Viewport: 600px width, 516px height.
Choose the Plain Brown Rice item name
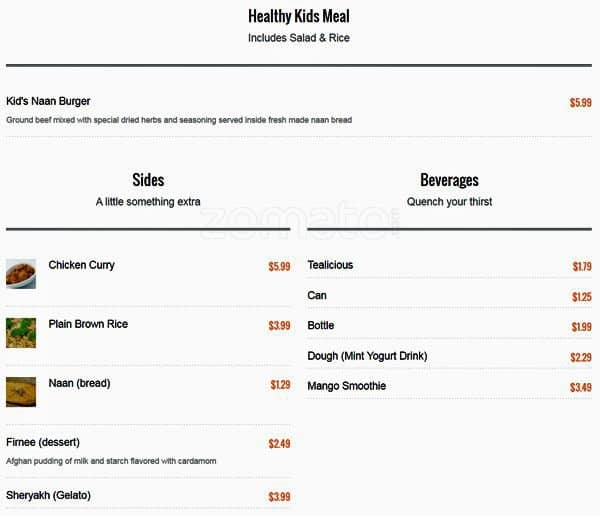[88, 324]
